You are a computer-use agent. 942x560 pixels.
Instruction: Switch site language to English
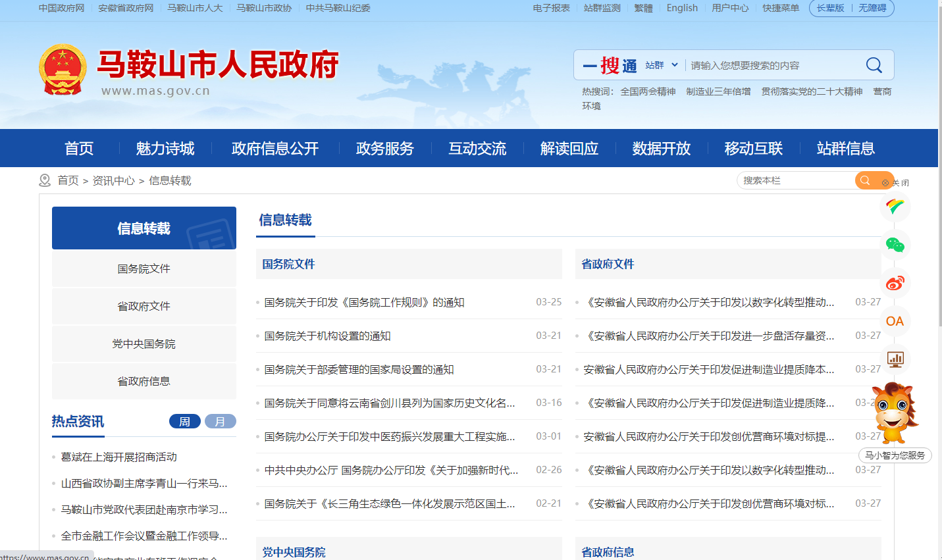[x=682, y=8]
